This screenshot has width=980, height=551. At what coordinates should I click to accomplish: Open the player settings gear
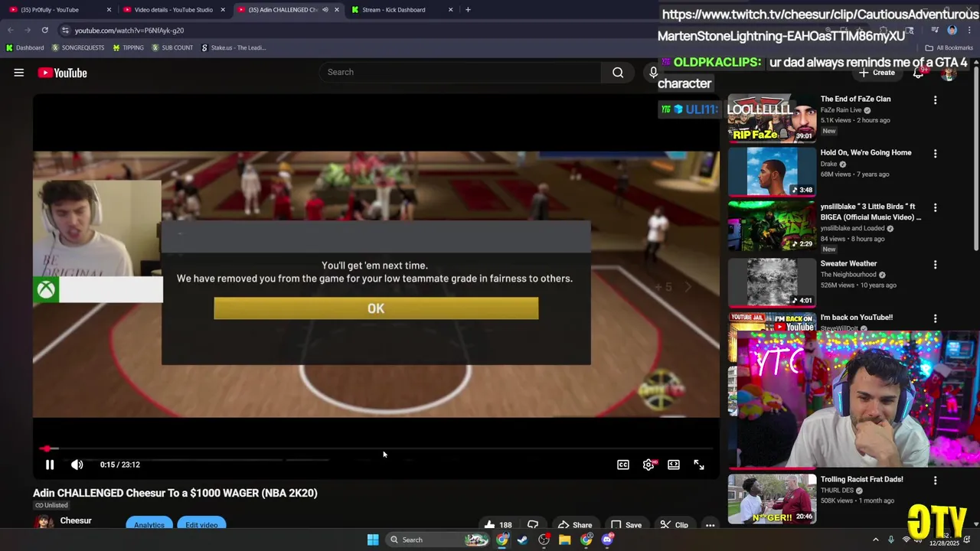pyautogui.click(x=648, y=465)
